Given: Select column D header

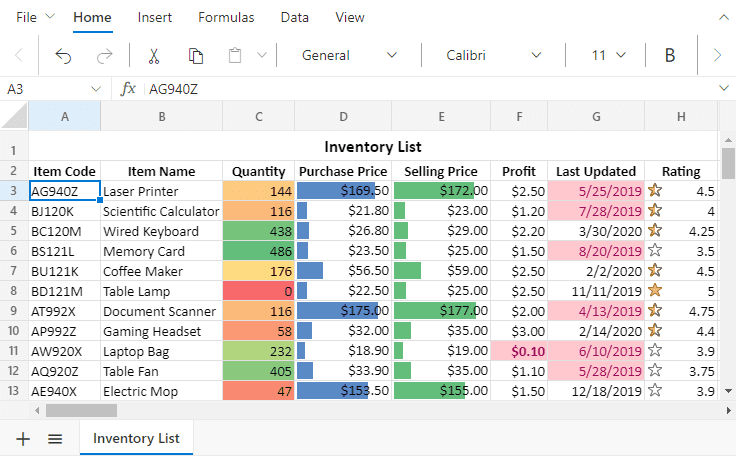Looking at the screenshot, I should point(343,116).
